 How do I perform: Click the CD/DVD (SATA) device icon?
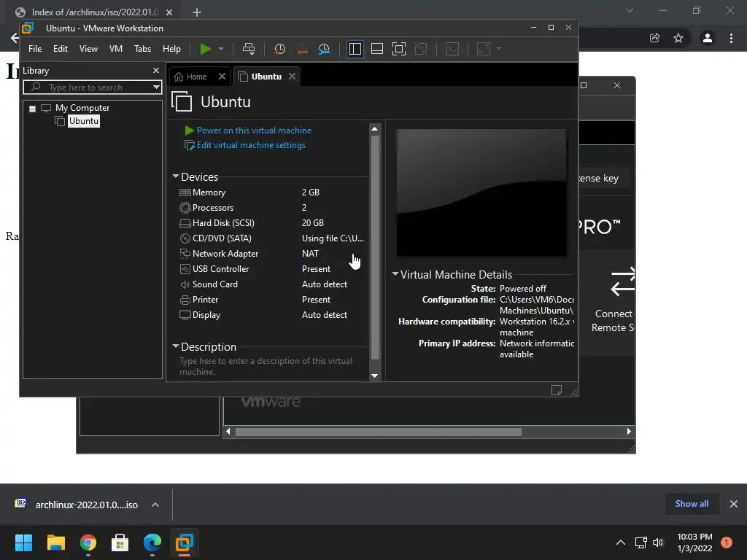[x=185, y=238]
